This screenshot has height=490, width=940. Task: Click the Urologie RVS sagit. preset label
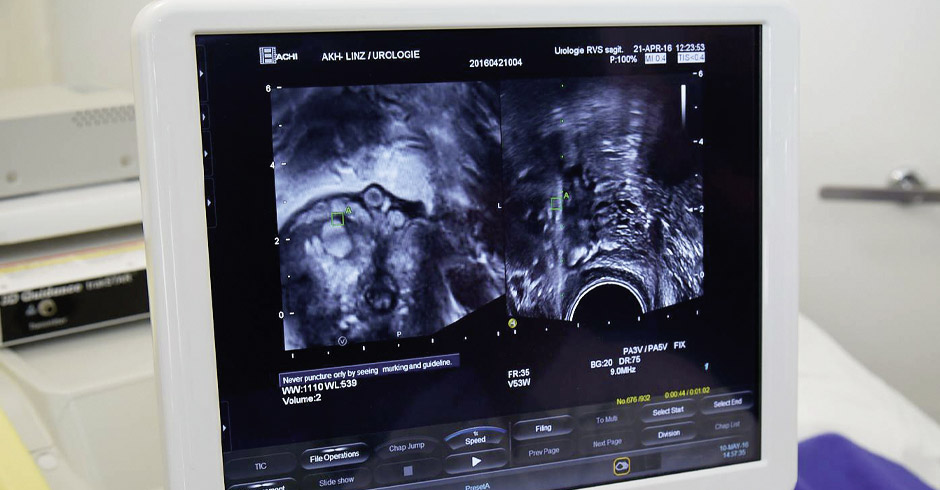pos(589,50)
